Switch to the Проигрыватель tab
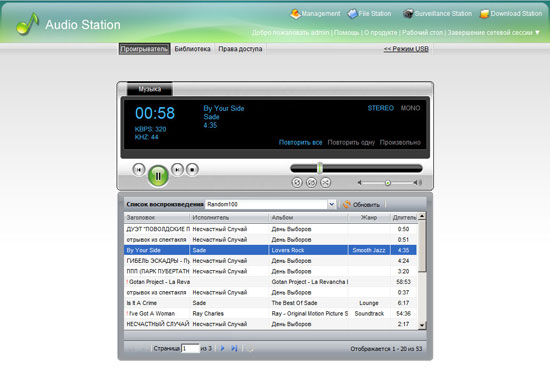 (x=145, y=49)
